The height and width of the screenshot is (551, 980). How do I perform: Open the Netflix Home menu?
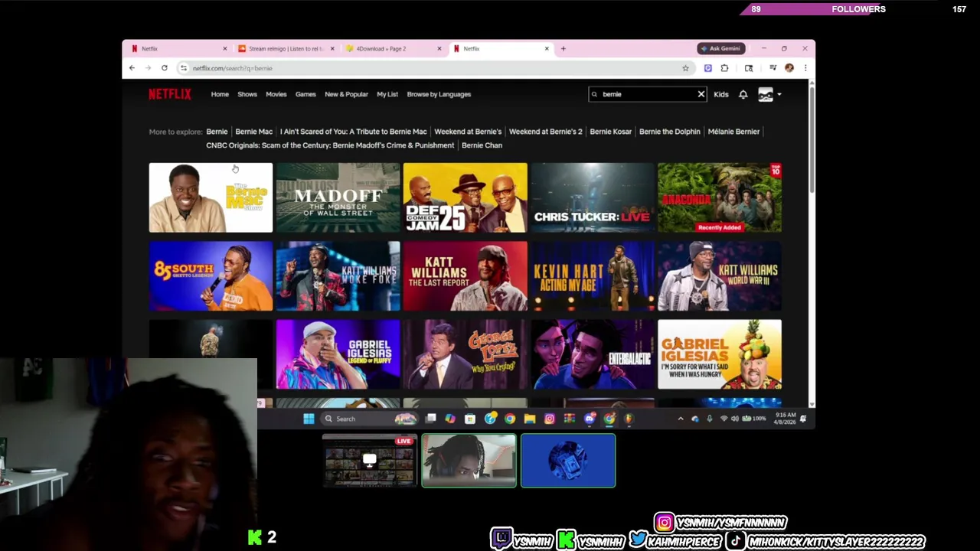pyautogui.click(x=220, y=94)
